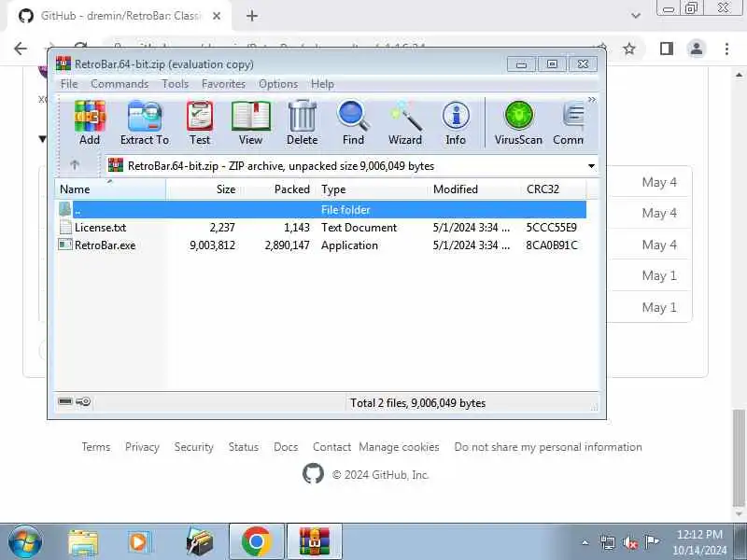Open the Find magnifier tool

353,123
